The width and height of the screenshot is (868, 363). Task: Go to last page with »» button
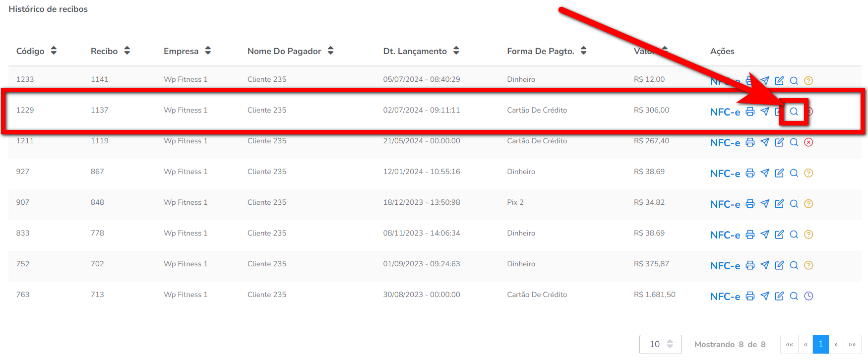click(x=852, y=344)
